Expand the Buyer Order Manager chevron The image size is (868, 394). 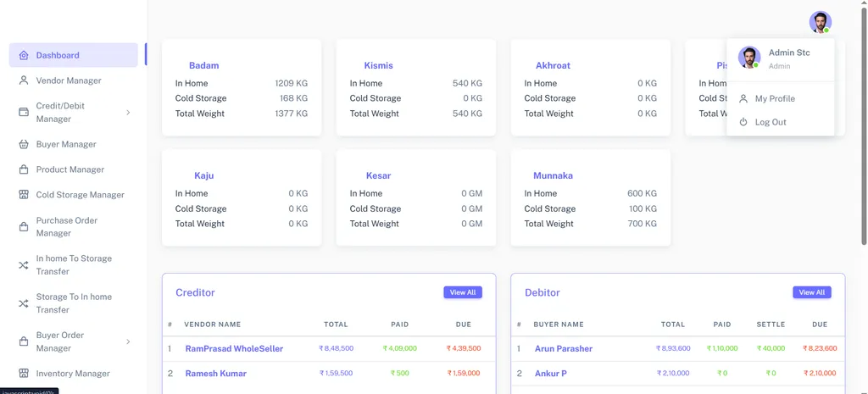[x=128, y=341]
